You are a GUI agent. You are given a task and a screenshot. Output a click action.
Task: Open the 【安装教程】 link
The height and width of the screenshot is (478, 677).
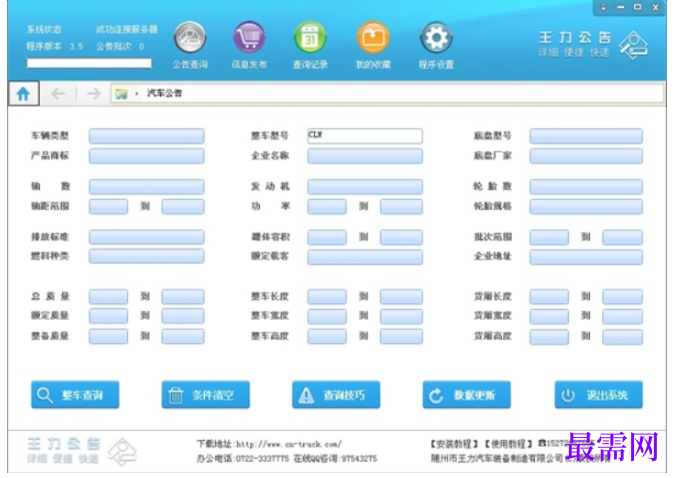pos(454,444)
